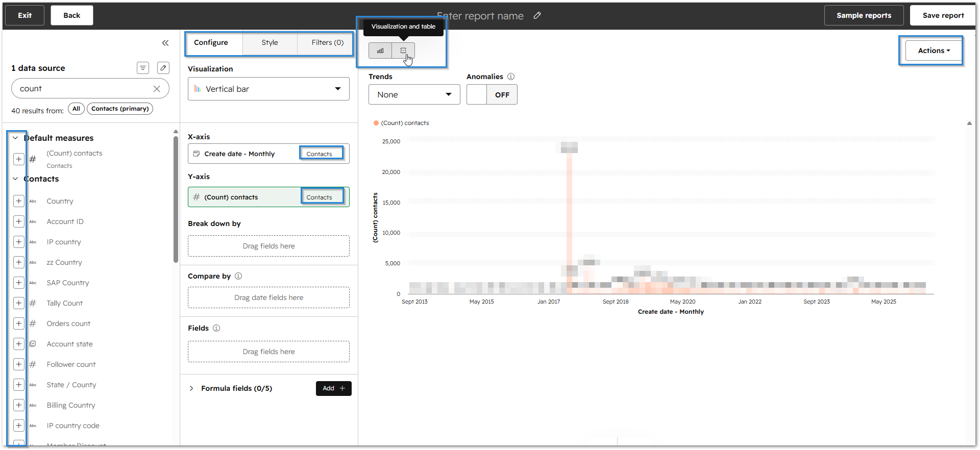Click the pencil icon to edit report name

tap(537, 16)
